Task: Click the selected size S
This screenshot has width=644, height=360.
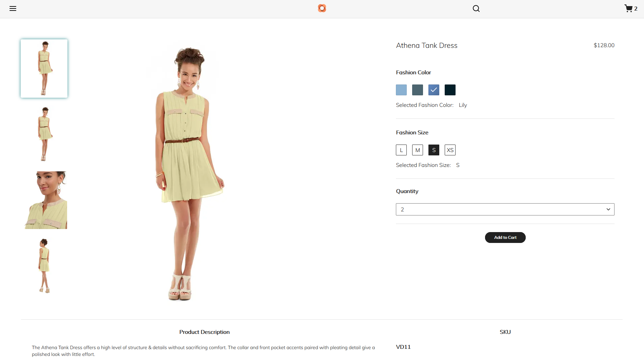Action: (434, 150)
